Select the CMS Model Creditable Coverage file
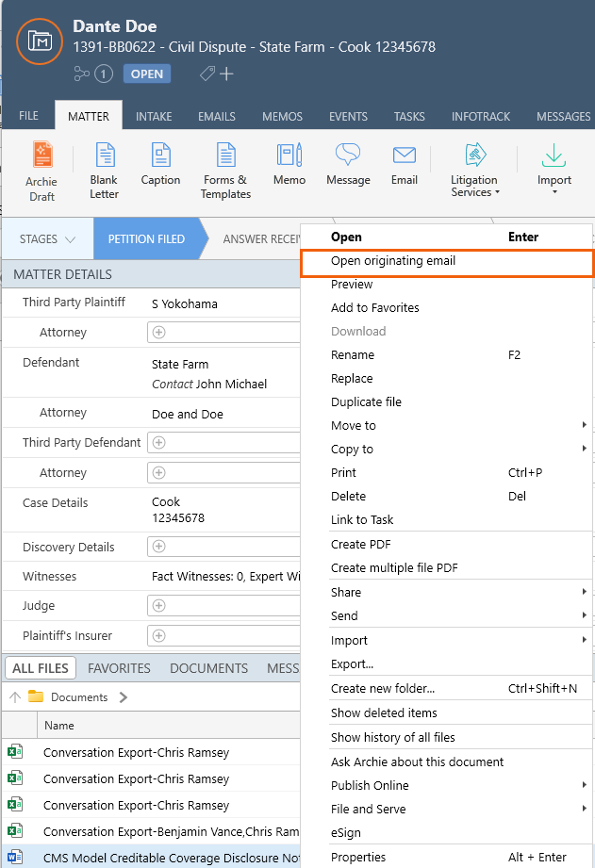The height and width of the screenshot is (868, 595). click(170, 857)
